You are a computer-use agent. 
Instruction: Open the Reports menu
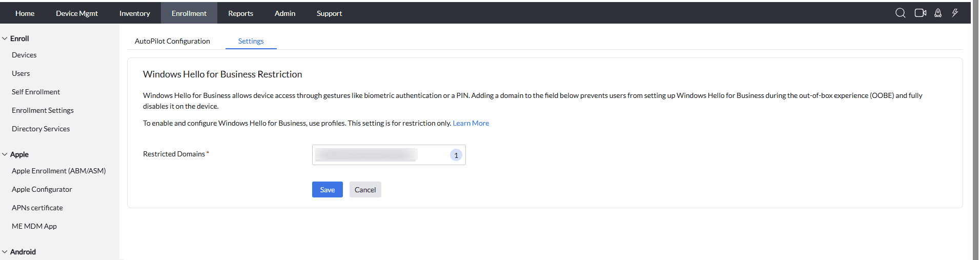pos(240,13)
